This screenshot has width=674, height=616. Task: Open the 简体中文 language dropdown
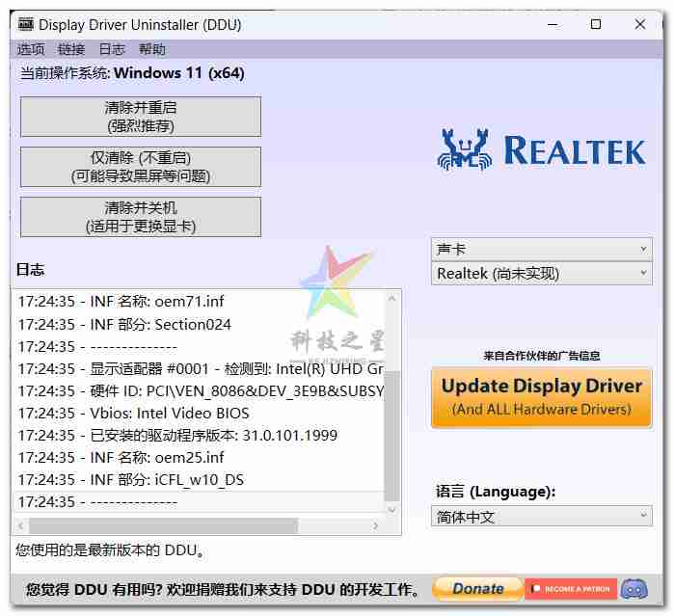click(x=541, y=517)
